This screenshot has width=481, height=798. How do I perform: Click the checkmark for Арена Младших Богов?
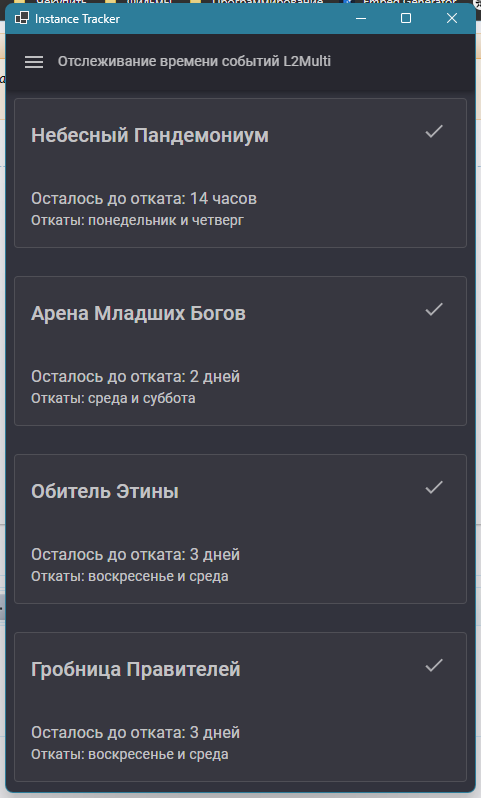pos(434,309)
